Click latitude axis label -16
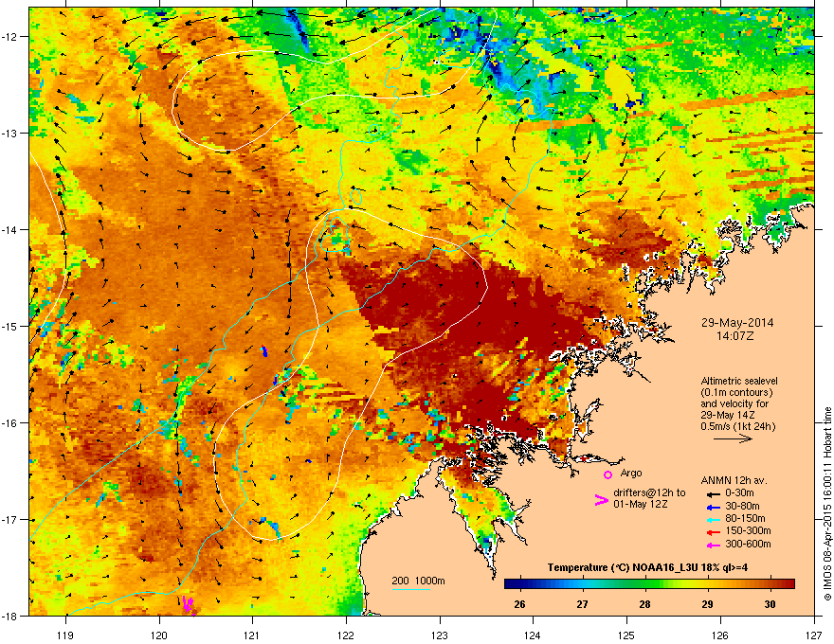Viewport: 834px width, 644px height. point(9,423)
